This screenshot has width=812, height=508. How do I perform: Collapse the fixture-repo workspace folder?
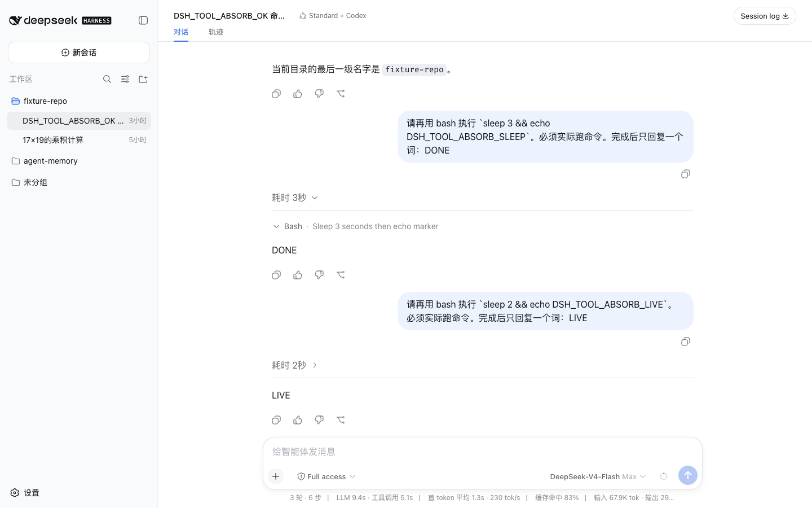click(x=79, y=101)
